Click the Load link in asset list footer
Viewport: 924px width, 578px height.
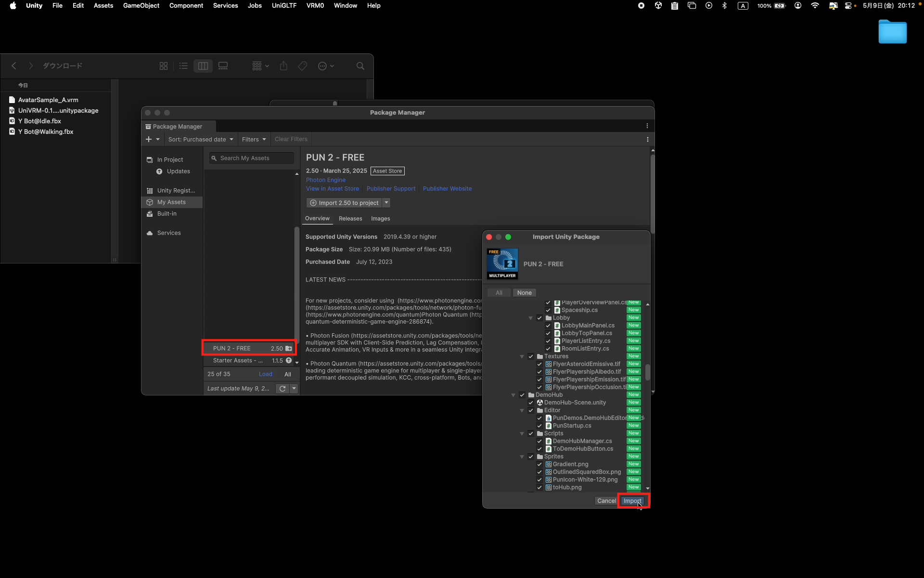[x=266, y=374]
